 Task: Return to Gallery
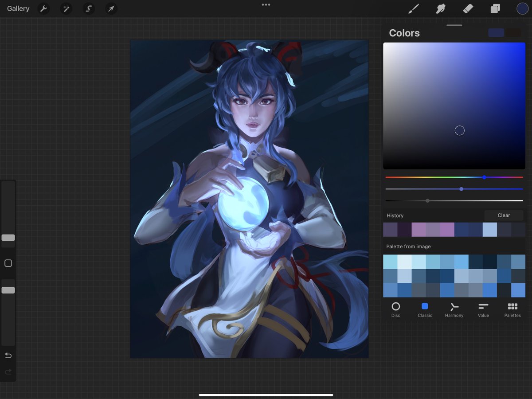[x=18, y=8]
